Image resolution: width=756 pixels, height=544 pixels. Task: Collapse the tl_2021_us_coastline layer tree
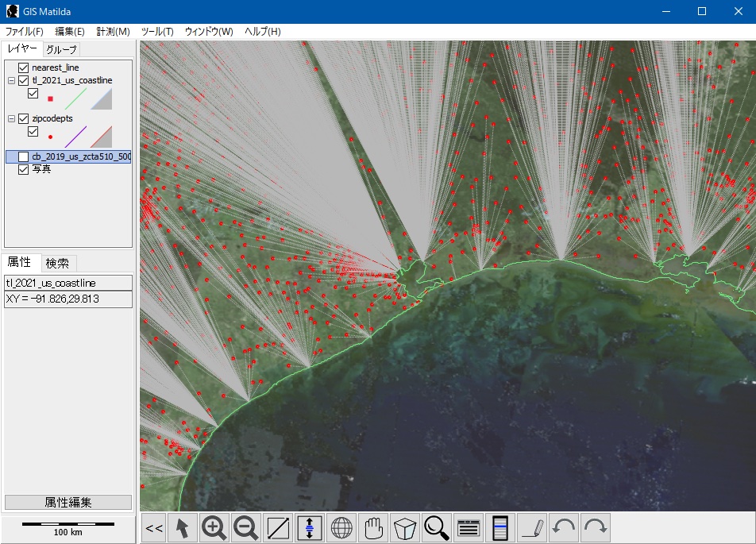(11, 81)
